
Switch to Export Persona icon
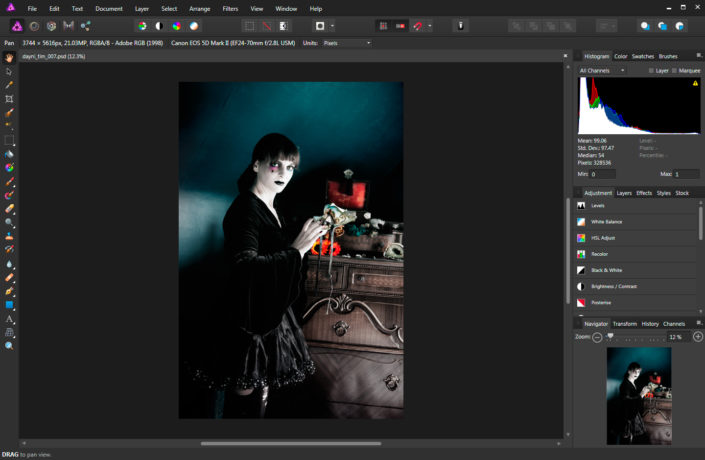[x=85, y=26]
